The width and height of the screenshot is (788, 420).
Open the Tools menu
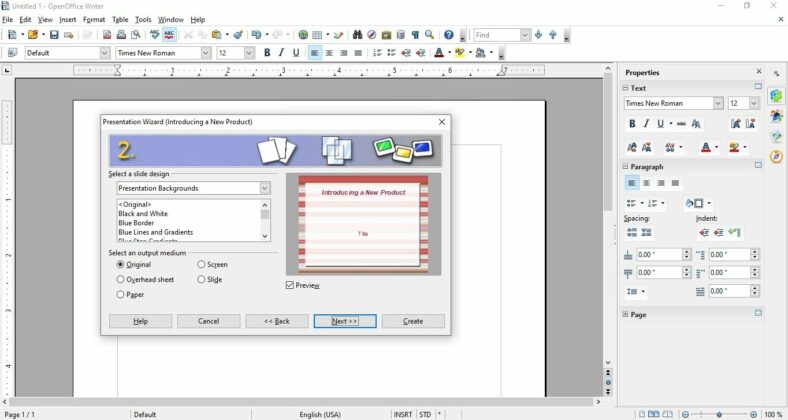point(143,20)
